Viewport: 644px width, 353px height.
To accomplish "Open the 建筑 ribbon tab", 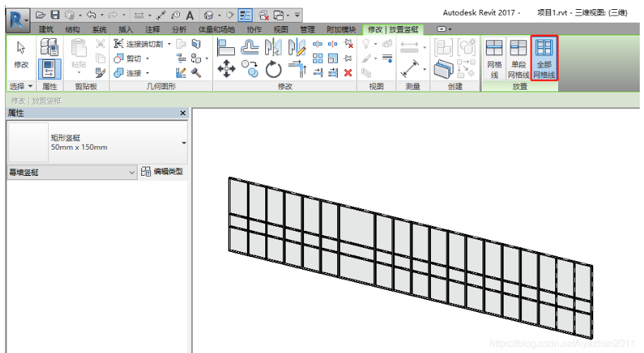I will click(x=46, y=30).
